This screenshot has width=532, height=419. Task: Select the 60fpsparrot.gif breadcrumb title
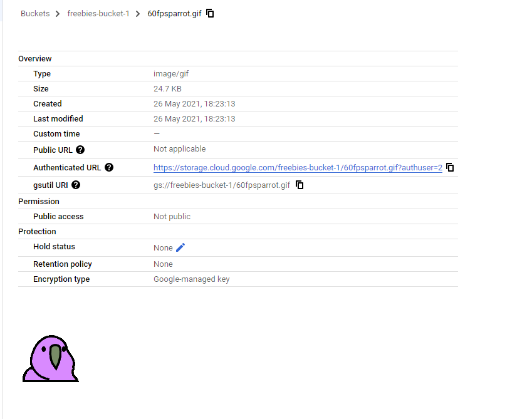tap(174, 14)
